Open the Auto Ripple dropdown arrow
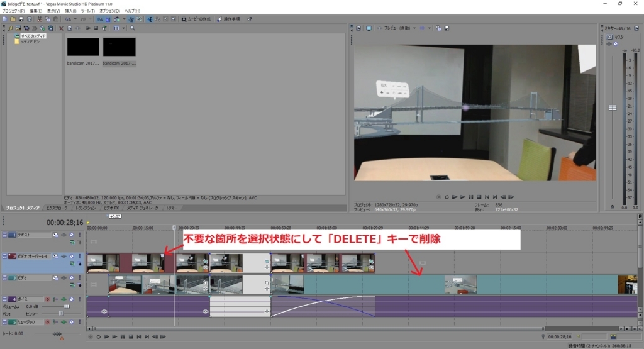 click(x=124, y=19)
